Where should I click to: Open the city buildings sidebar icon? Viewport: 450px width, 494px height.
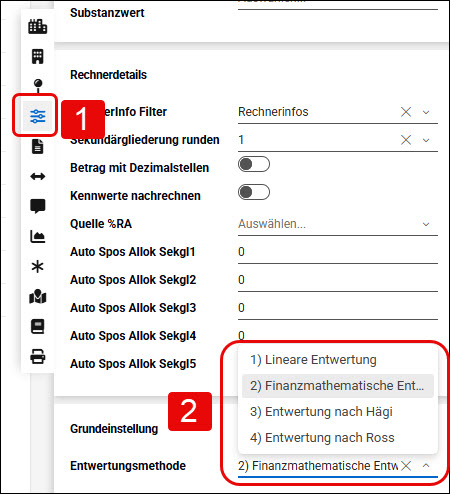(37, 27)
